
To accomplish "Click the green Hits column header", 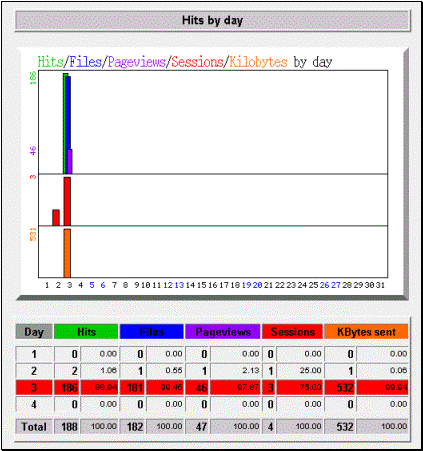I will 86,332.
